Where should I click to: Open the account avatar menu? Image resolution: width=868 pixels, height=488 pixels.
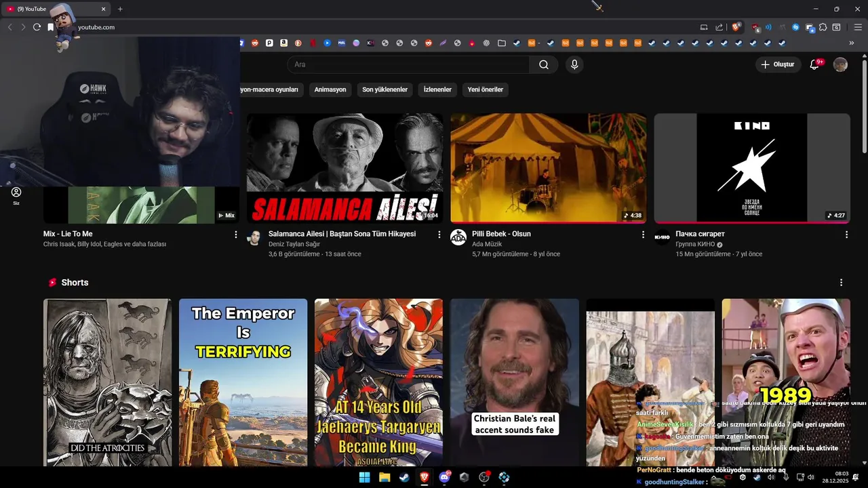point(840,64)
